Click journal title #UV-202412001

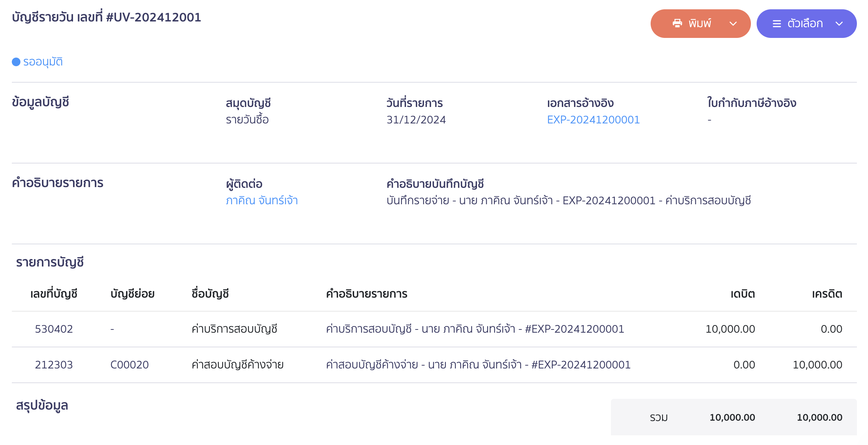(154, 17)
